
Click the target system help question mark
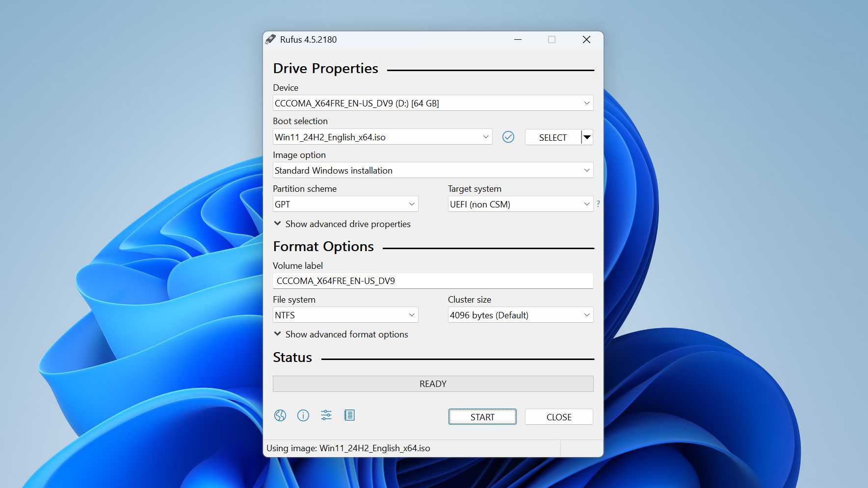[598, 204]
